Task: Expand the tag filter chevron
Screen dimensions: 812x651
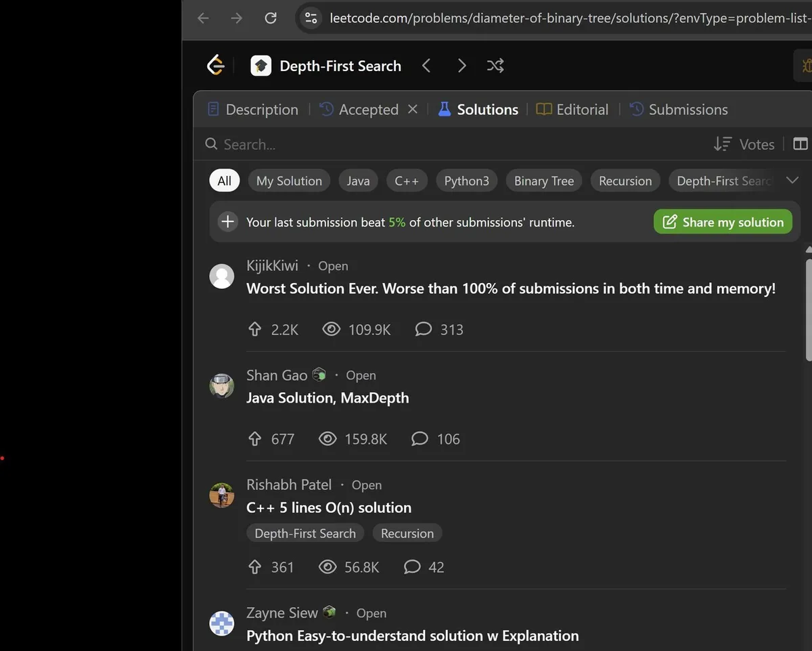Action: 792,181
